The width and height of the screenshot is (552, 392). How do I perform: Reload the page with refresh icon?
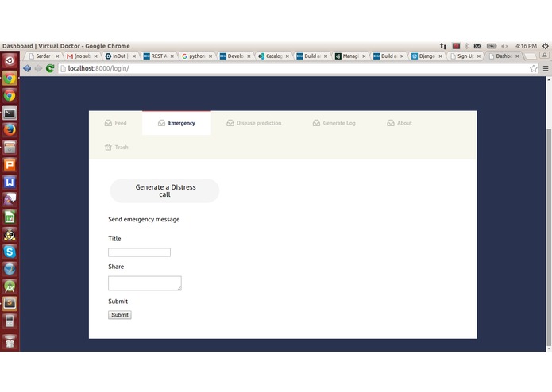pyautogui.click(x=50, y=68)
